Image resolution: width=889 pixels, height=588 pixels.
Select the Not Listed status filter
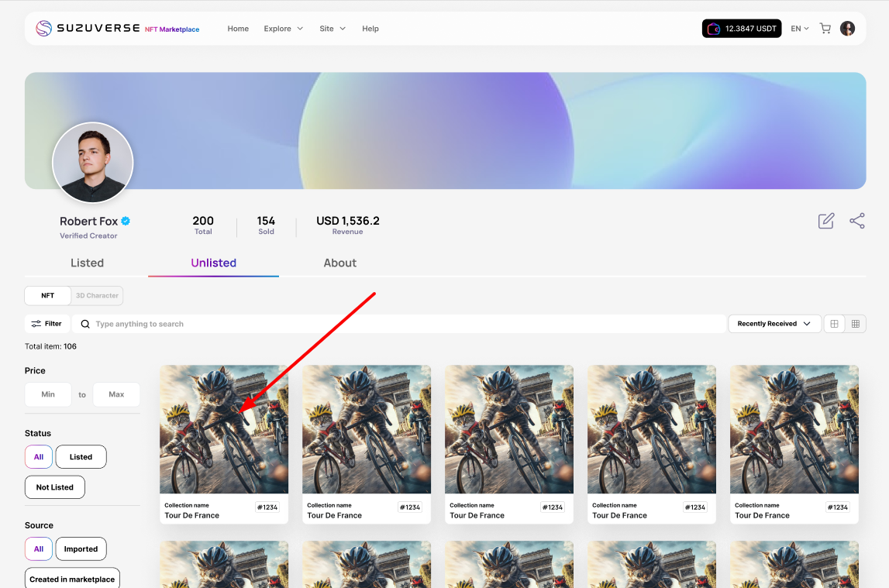[54, 487]
